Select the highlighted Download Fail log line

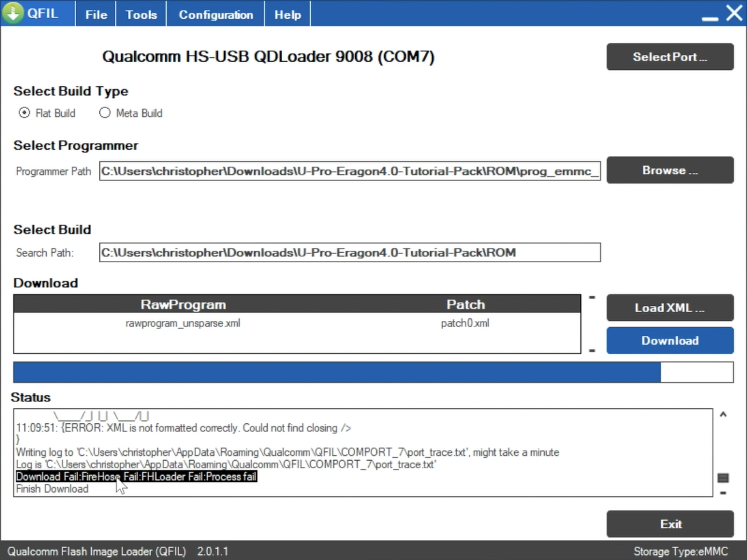[136, 477]
